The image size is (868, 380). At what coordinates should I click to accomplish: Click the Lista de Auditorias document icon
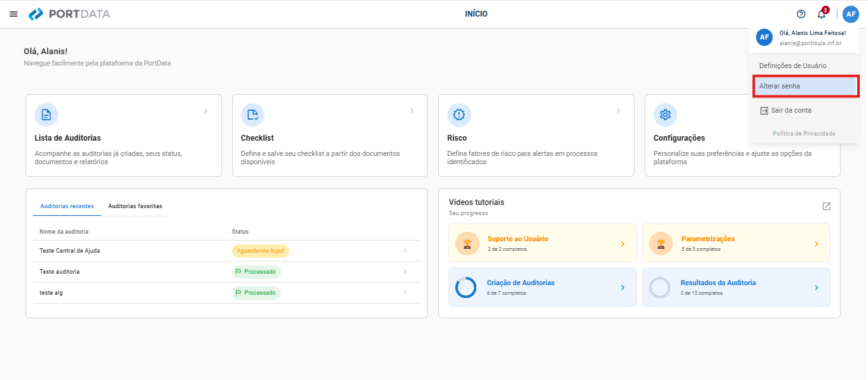(46, 115)
